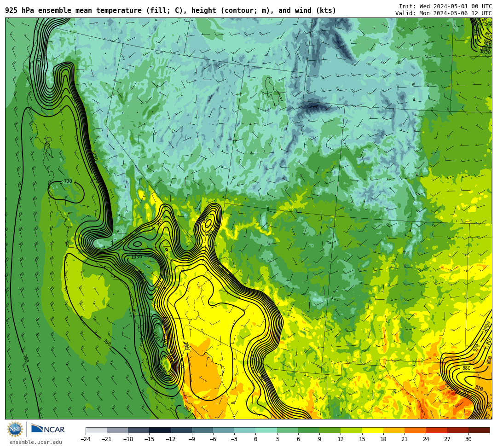Pick the 9 to 12 olive green swatch

[x=330, y=430]
